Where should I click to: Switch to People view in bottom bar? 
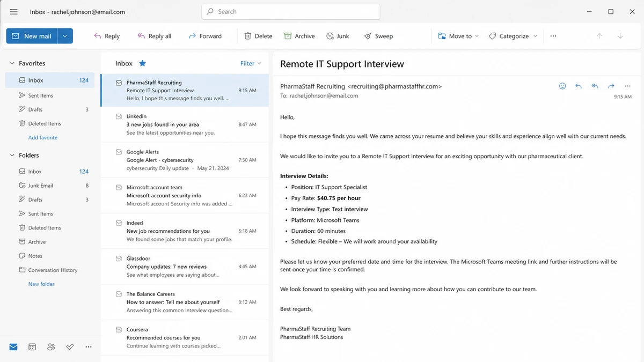tap(51, 347)
